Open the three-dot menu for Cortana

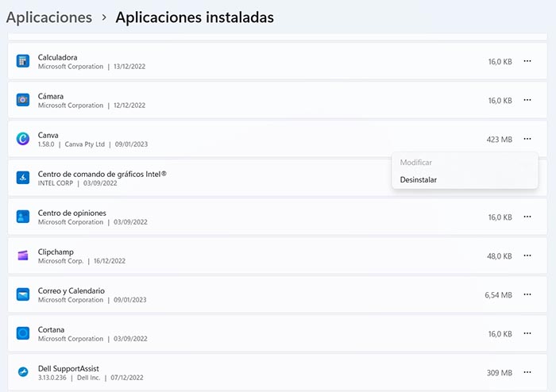point(527,333)
